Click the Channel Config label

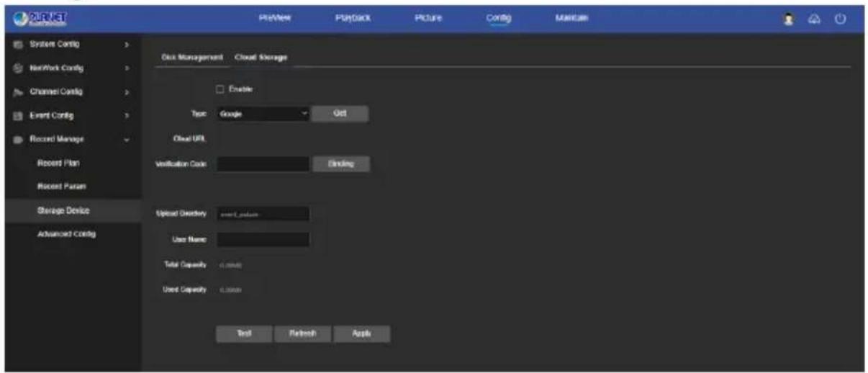[x=56, y=92]
